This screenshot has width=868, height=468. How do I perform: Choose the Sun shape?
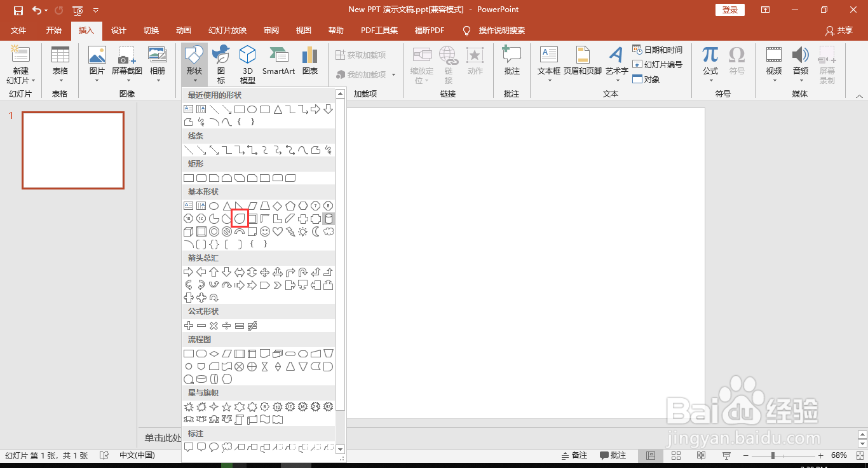(303, 231)
